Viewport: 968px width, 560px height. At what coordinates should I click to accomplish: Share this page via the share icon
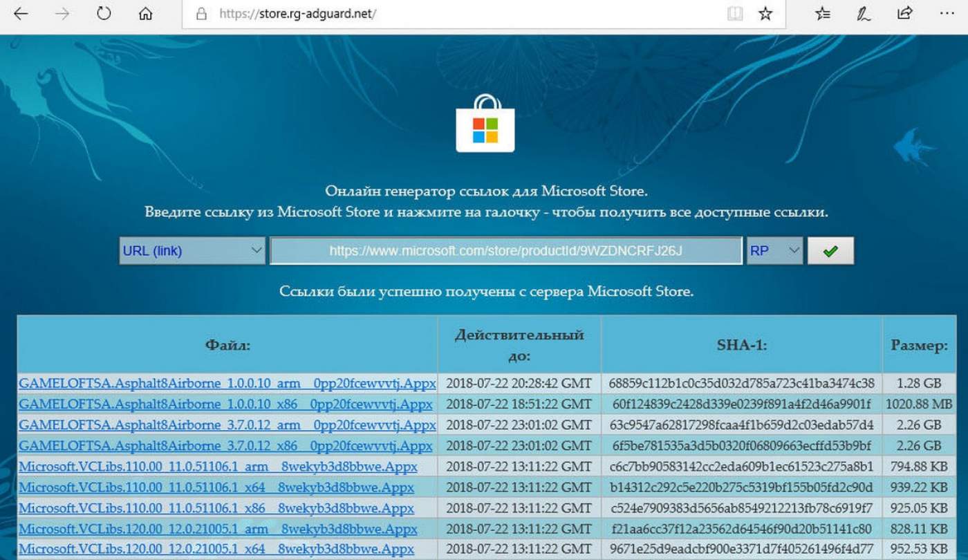tap(904, 14)
